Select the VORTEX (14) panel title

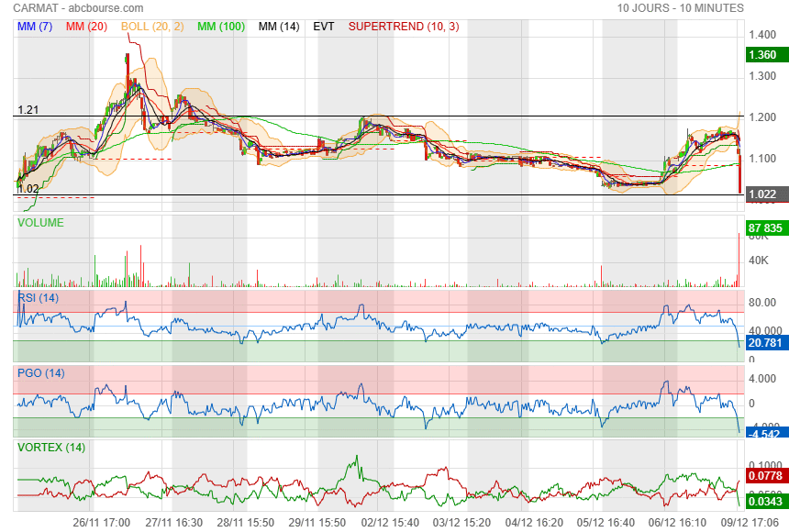[x=50, y=447]
